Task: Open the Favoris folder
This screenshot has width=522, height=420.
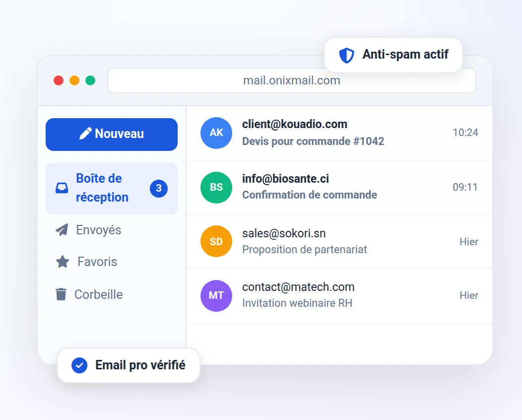Action: (x=112, y=262)
